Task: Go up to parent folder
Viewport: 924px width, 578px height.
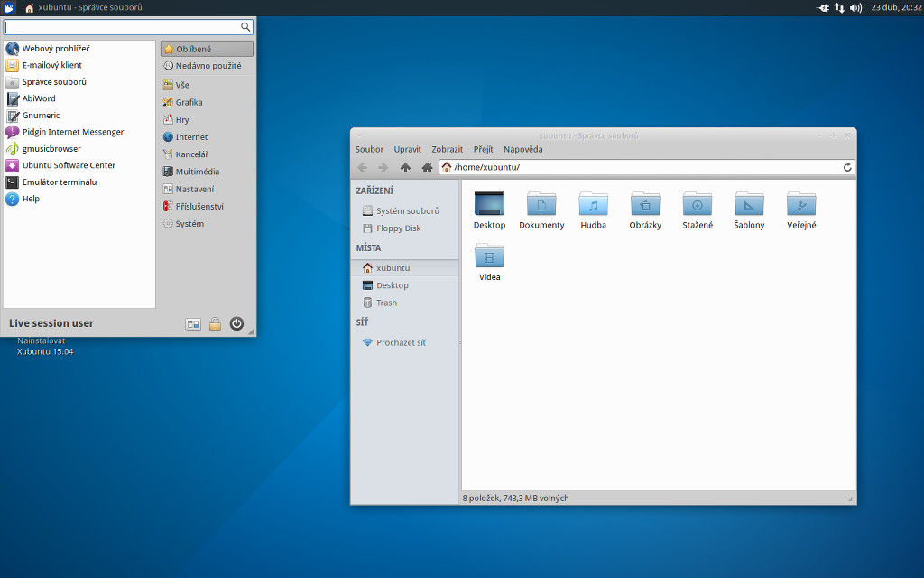Action: [x=405, y=168]
